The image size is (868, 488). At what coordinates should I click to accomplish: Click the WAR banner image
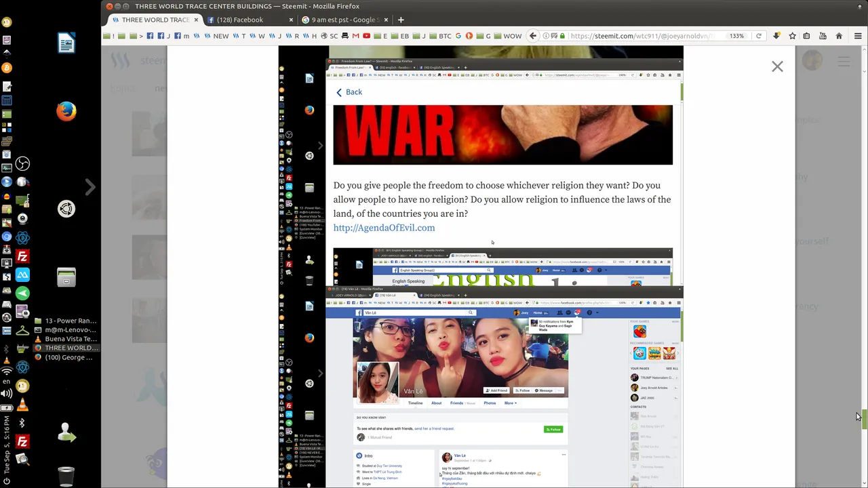[x=502, y=134]
